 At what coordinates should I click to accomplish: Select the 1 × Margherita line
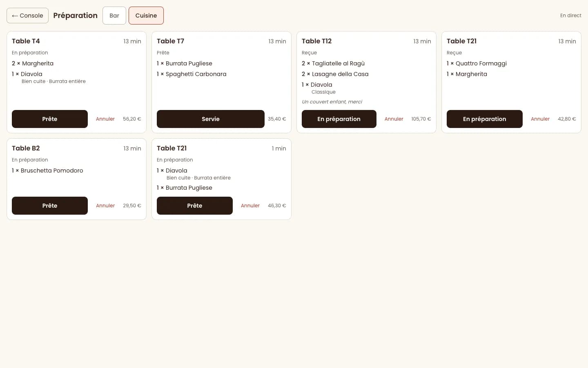tap(467, 74)
